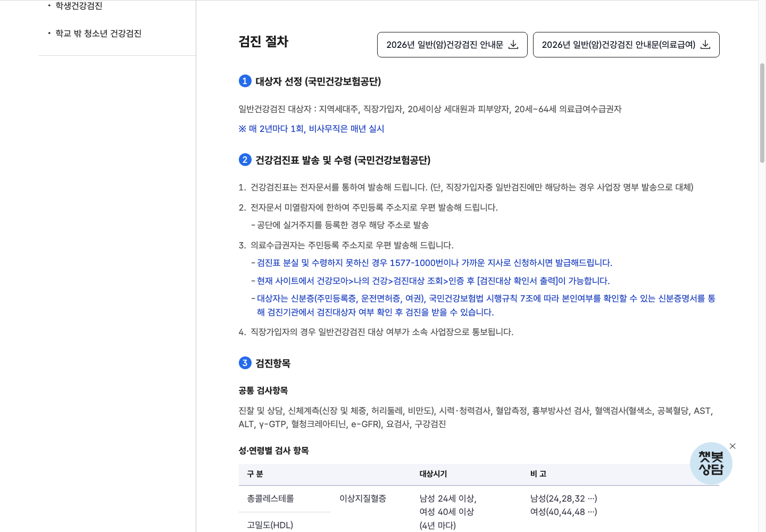Click the blue note 매 2년마다 1회, 비사무직은 매년 실시
Viewport: 766px width, 532px height.
[x=311, y=129]
